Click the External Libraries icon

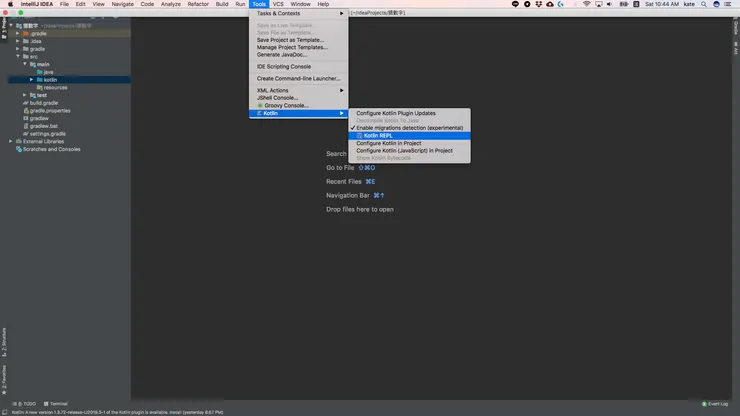[19, 141]
